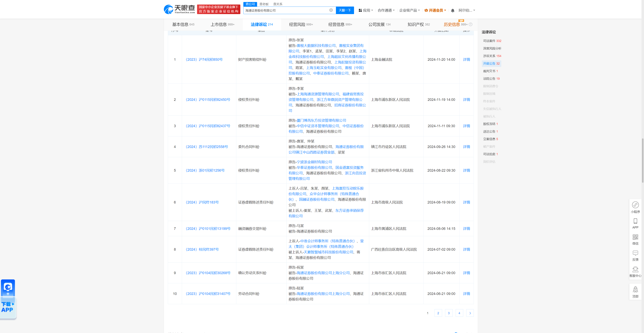Go to page 2 of results
The image size is (644, 333).
(438, 313)
